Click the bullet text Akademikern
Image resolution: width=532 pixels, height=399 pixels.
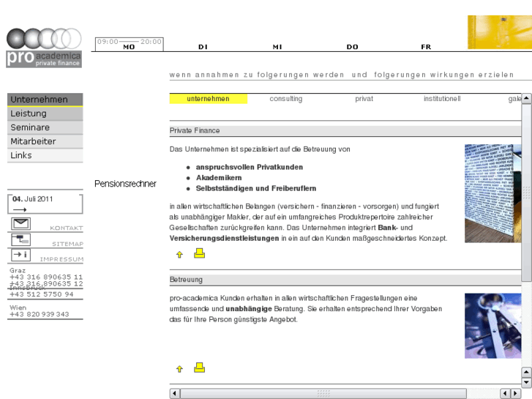click(219, 178)
